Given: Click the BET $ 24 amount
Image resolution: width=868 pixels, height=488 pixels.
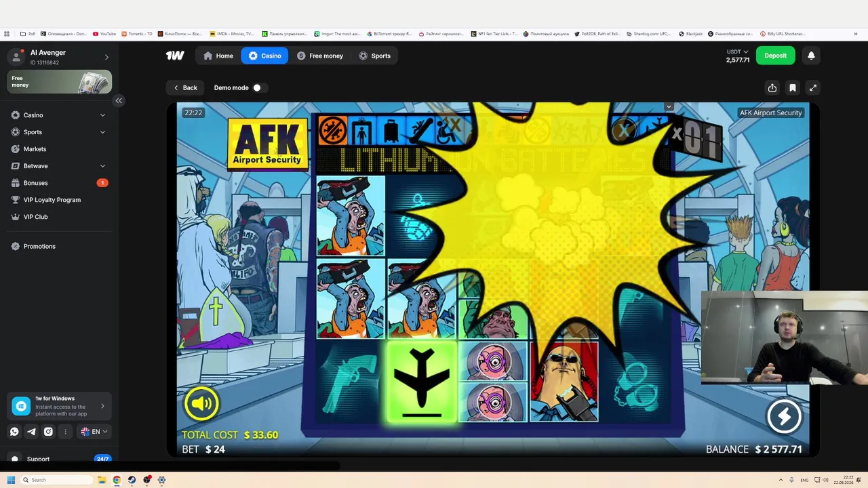Looking at the screenshot, I should pos(203,449).
